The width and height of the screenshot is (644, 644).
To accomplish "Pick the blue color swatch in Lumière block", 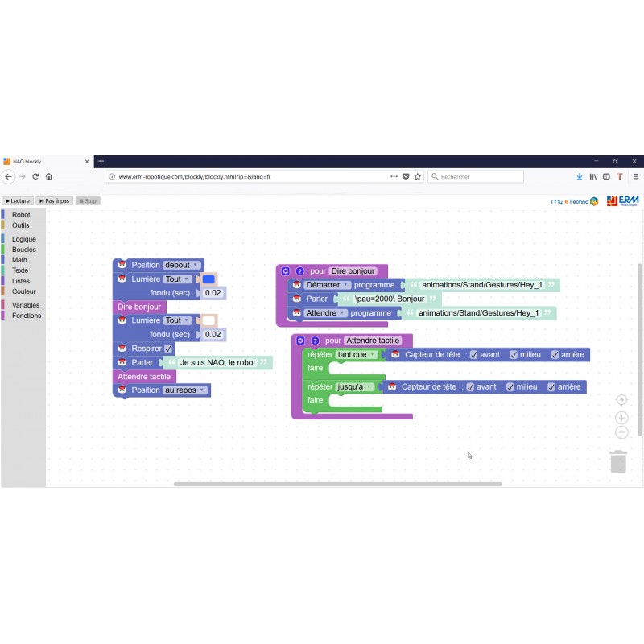I will click(x=208, y=279).
